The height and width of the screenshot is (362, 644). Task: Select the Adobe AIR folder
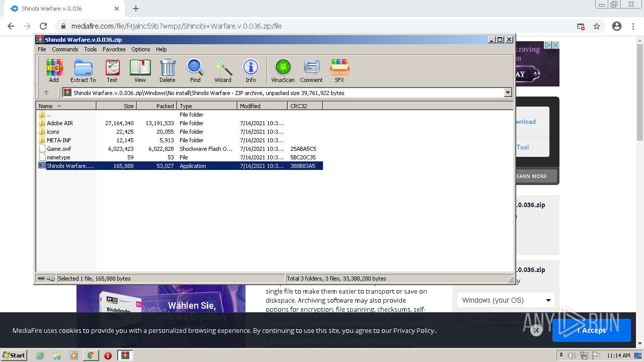click(x=180, y=123)
